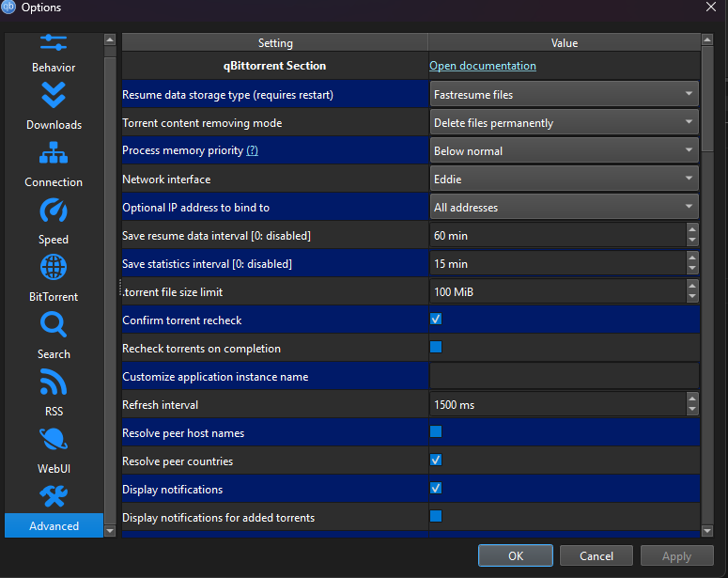728x578 pixels.
Task: Decrease Save statistics interval value
Action: click(692, 269)
